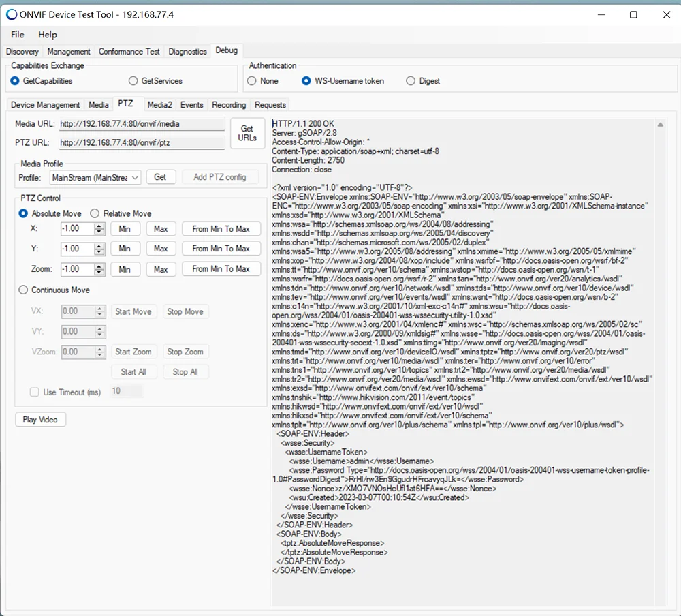Click the Media URL input field
This screenshot has height=616, width=681.
142,124
